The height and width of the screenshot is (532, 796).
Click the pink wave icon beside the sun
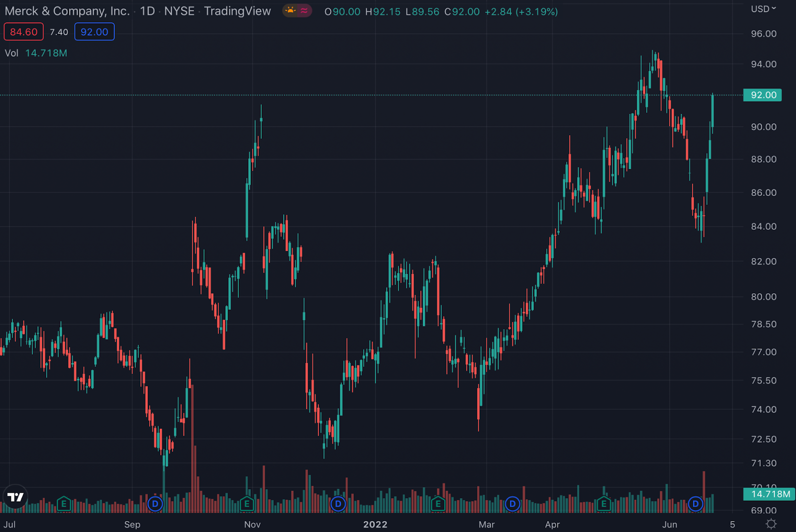tap(303, 10)
